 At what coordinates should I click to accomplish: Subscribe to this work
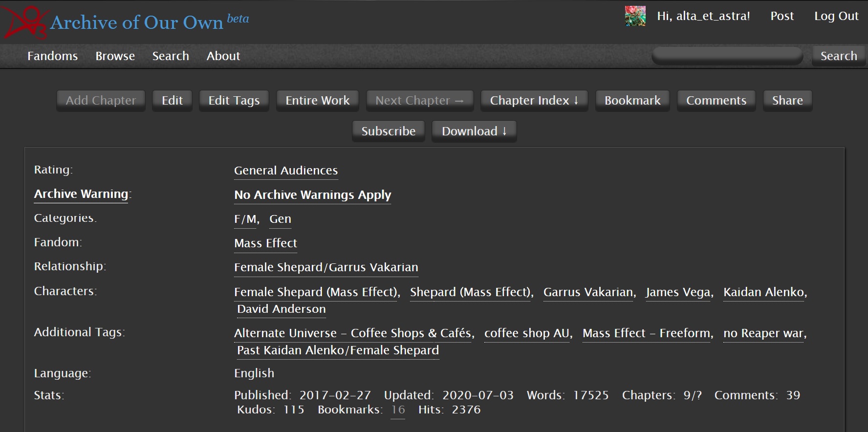[x=389, y=131]
